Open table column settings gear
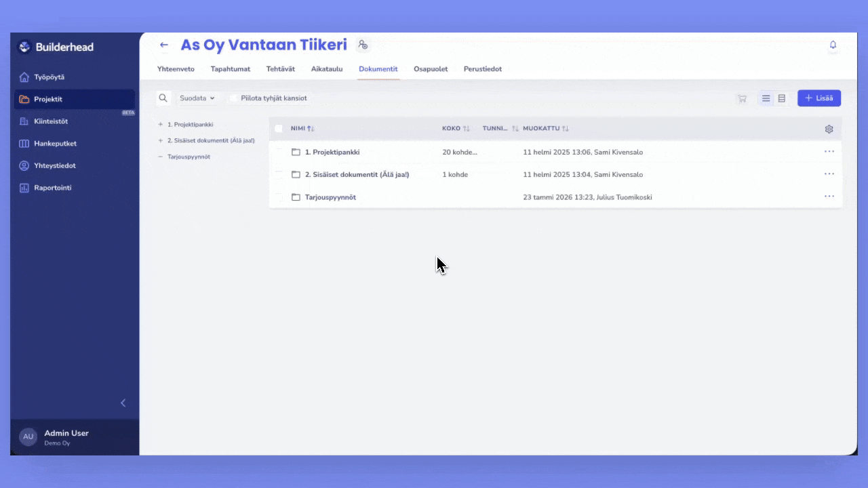Viewport: 868px width, 488px height. click(829, 129)
